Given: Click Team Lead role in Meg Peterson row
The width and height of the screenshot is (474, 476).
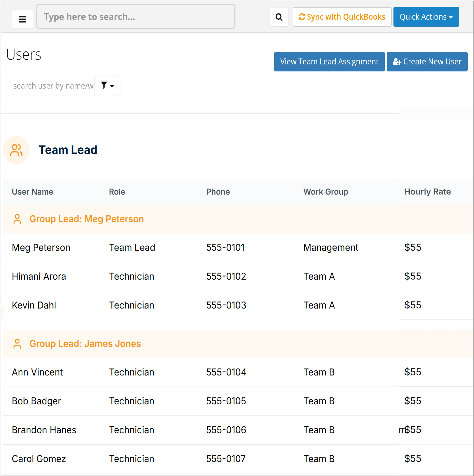Looking at the screenshot, I should click(132, 247).
